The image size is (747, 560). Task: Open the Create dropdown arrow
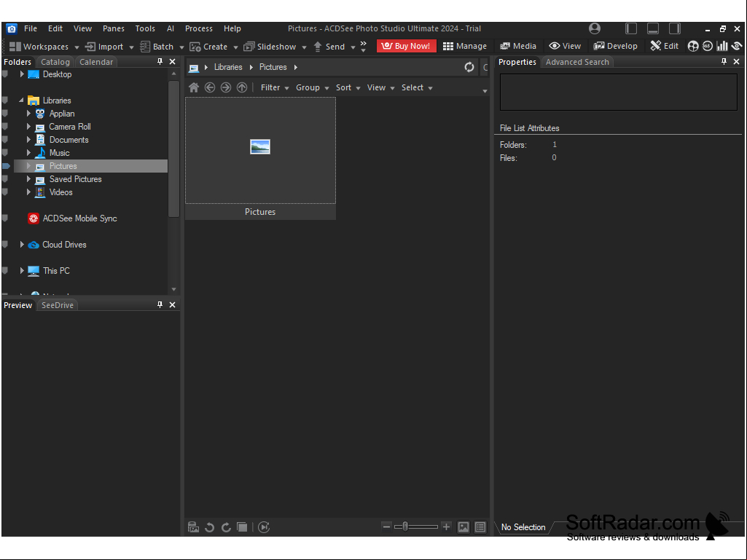[235, 47]
